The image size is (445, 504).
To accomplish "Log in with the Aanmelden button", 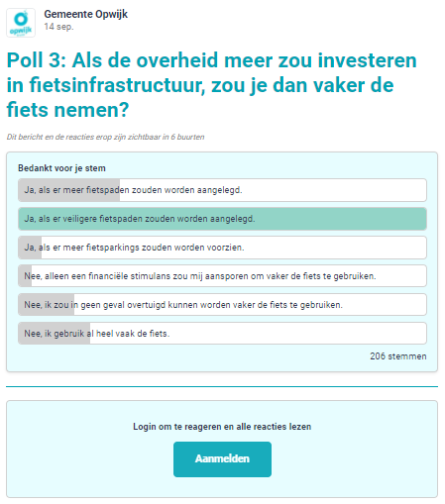I will tap(222, 459).
